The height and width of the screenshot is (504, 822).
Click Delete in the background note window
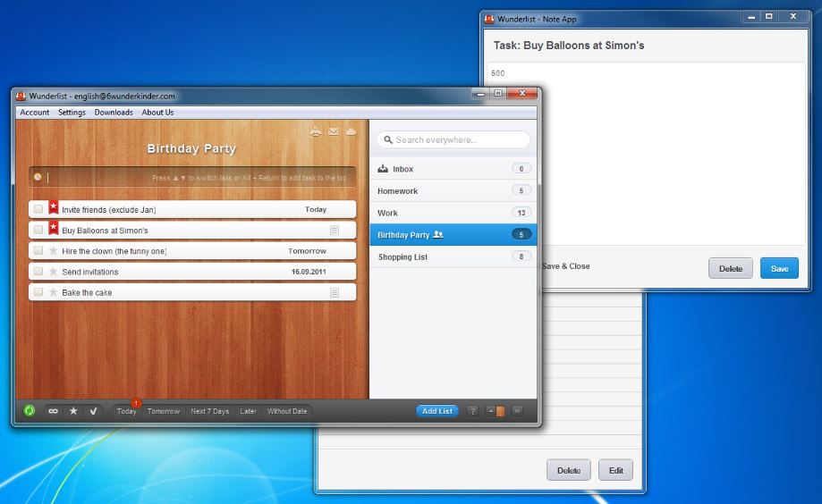coord(569,470)
